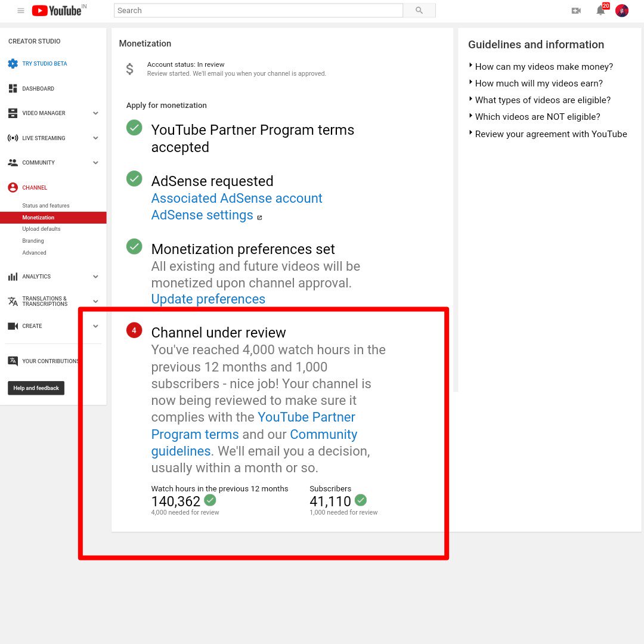Viewport: 644px width, 644px height.
Task: Open the Dashboard menu entry
Action: tap(38, 89)
